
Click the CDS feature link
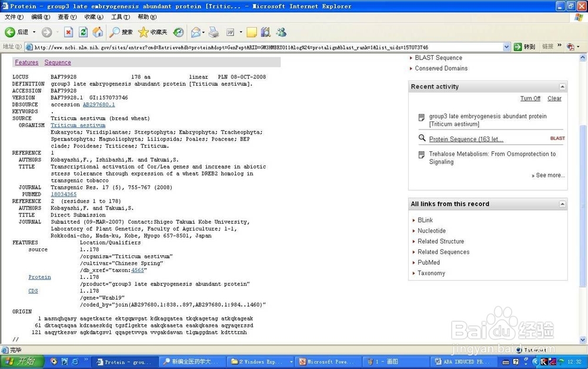(x=33, y=291)
